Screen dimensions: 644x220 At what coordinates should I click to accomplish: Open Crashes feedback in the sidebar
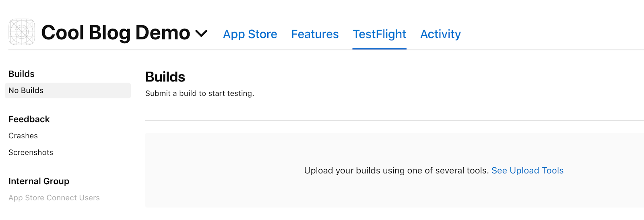(x=23, y=136)
